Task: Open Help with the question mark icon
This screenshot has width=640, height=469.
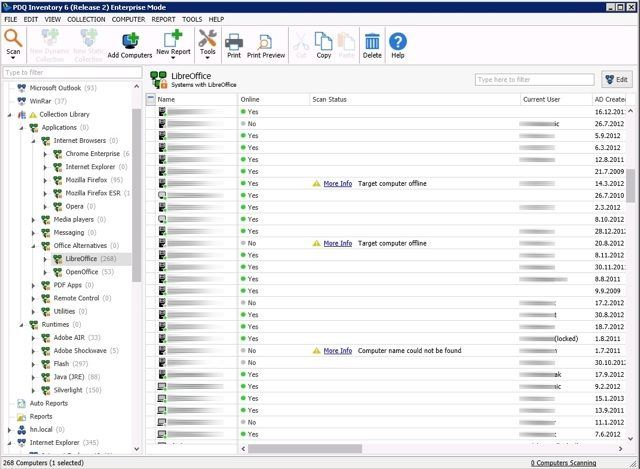Action: coord(398,41)
